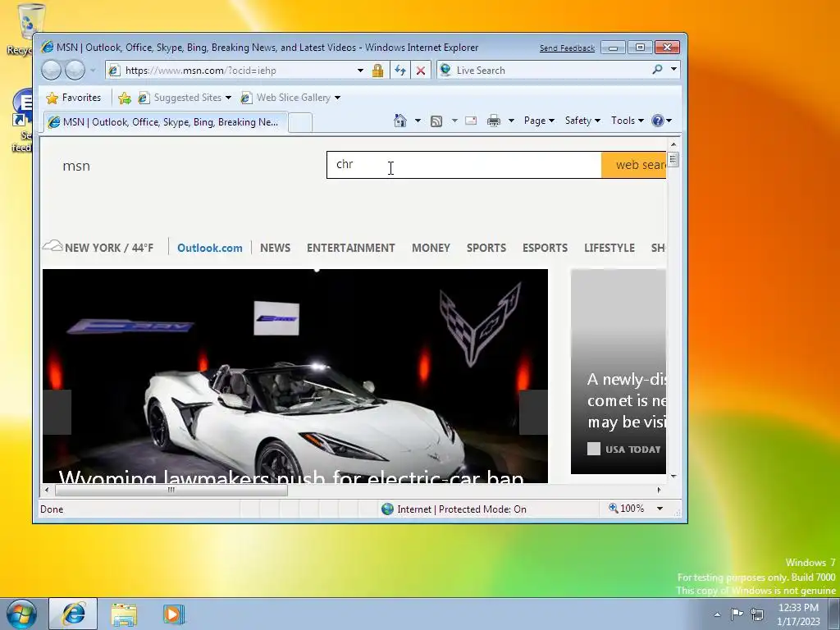Screen dimensions: 840x630
Task: Open Suggested Sites dropdown
Action: (x=185, y=98)
